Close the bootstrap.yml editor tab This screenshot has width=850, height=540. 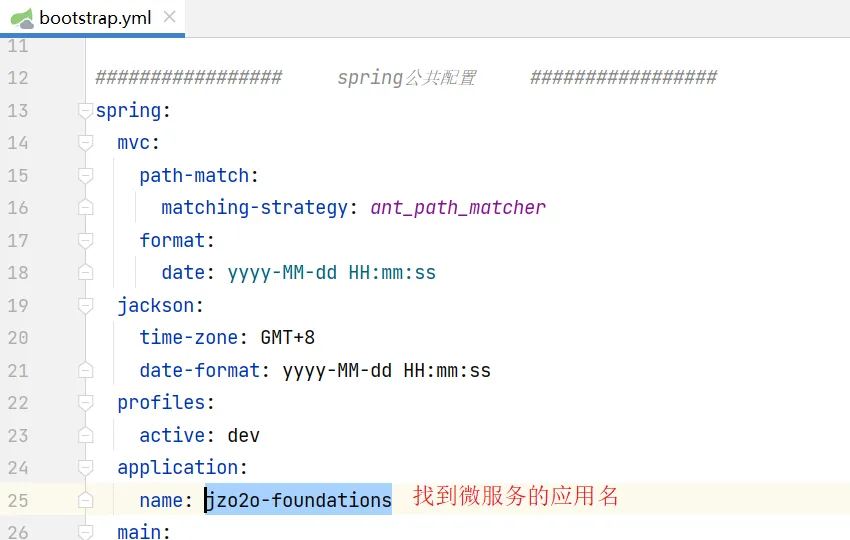click(169, 18)
